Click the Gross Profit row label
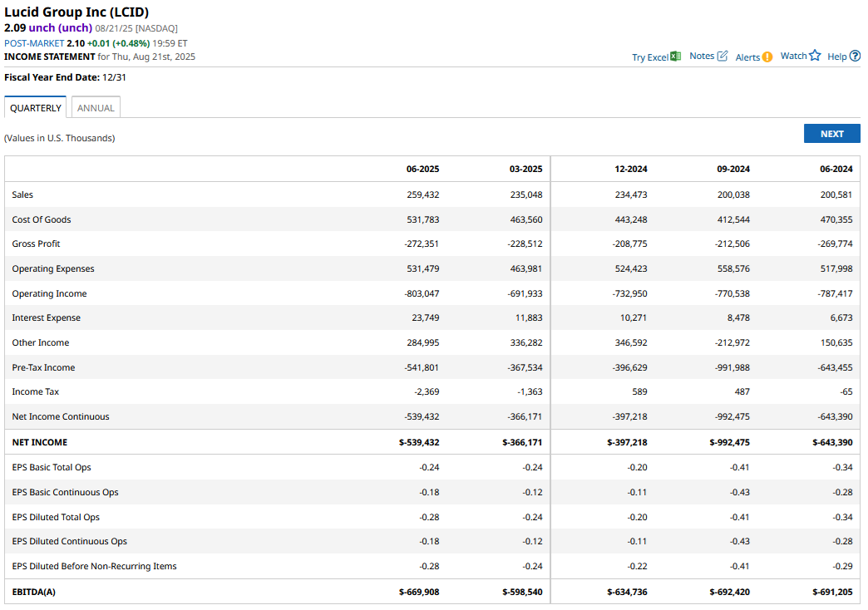 tap(36, 244)
